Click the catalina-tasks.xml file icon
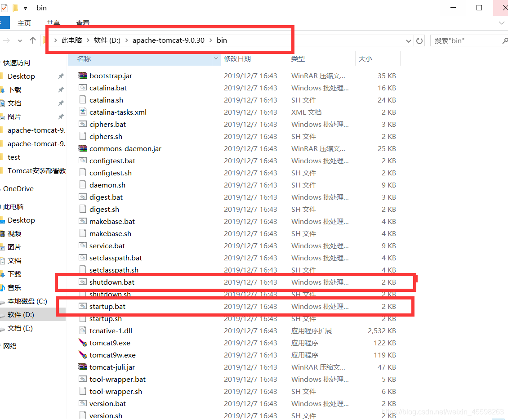The image size is (508, 420). click(x=83, y=112)
